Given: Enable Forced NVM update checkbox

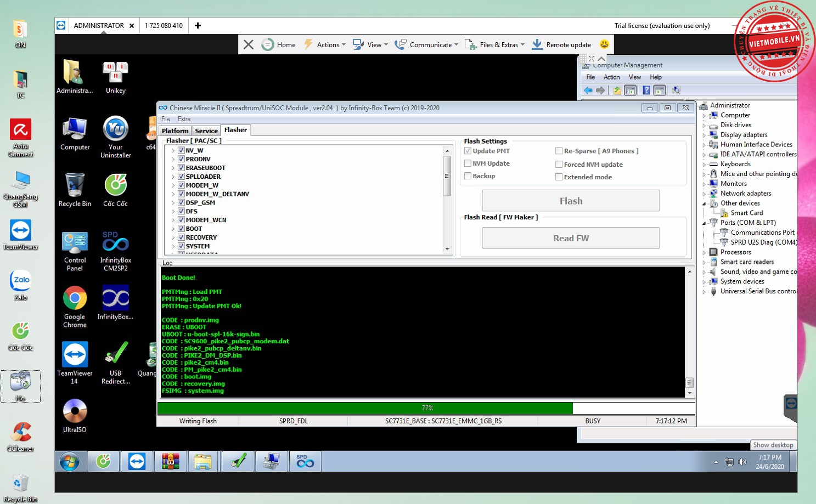Looking at the screenshot, I should pos(559,165).
